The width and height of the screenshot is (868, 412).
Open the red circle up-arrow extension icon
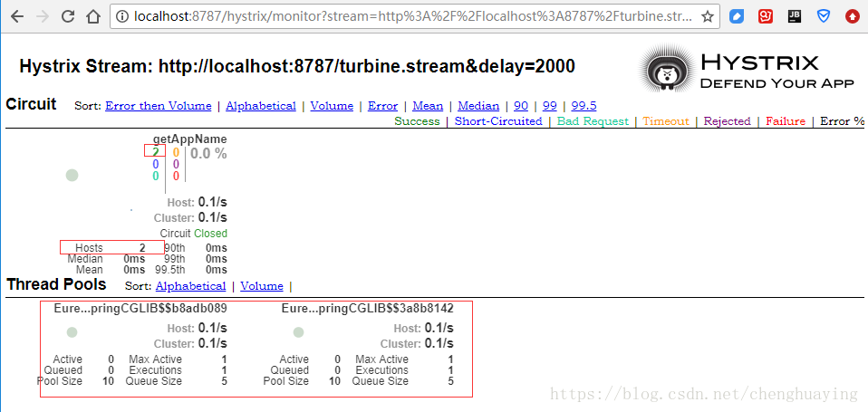(x=853, y=16)
